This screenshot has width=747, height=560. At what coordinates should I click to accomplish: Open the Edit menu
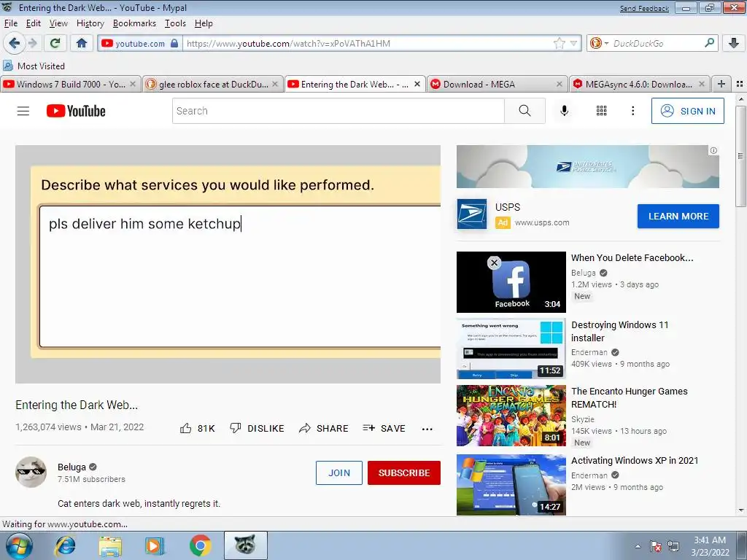pyautogui.click(x=34, y=23)
